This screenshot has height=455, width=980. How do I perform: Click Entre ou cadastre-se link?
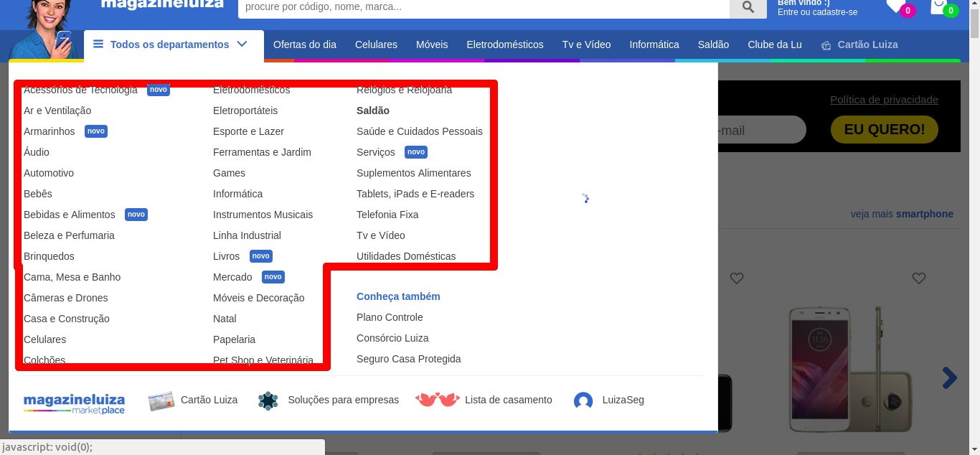[817, 12]
